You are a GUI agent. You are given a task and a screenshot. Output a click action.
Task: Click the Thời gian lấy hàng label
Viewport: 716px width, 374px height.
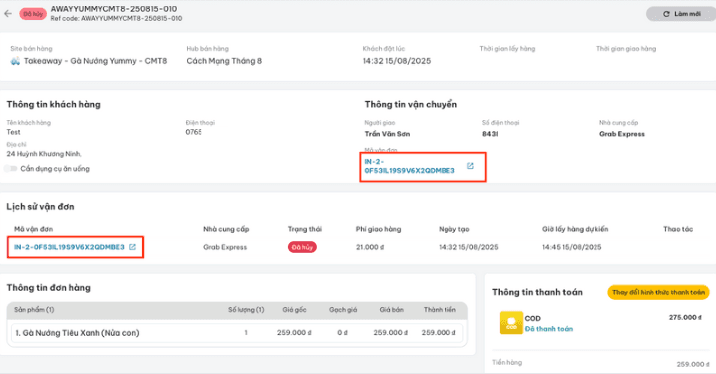pos(507,48)
